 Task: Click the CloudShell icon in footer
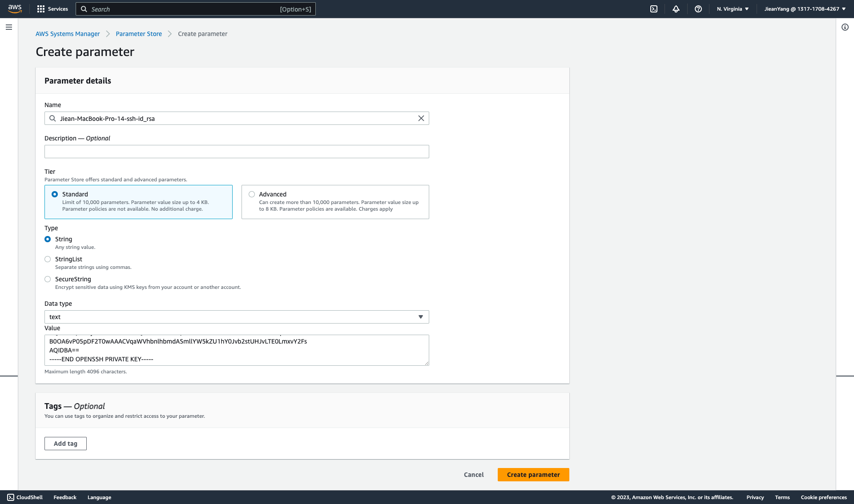coord(11,497)
